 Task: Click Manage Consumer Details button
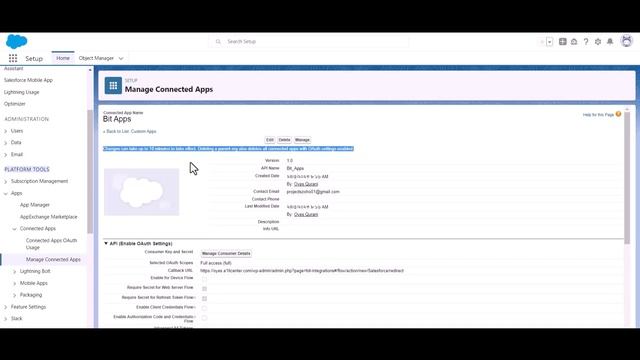226,253
